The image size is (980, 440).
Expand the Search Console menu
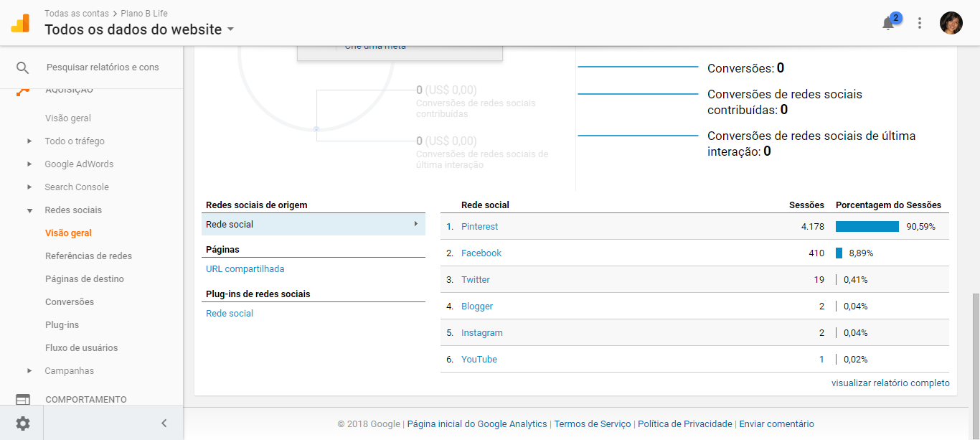pyautogui.click(x=29, y=187)
